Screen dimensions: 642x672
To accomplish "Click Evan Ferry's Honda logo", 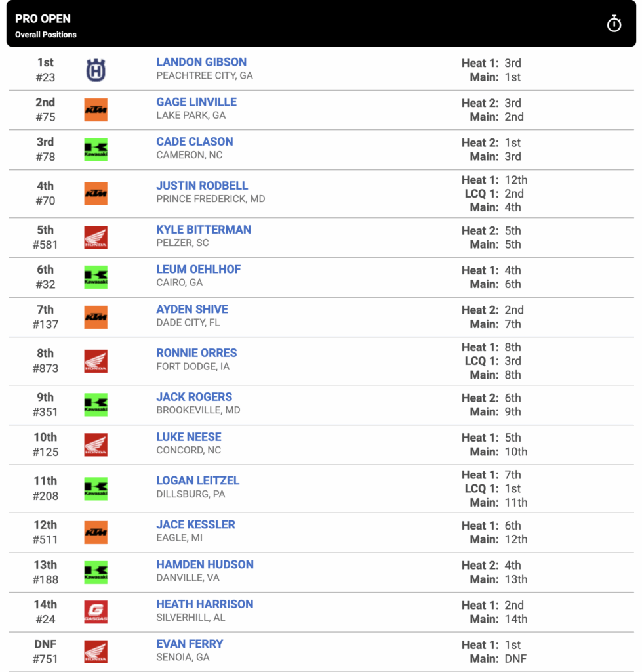I will 96,652.
